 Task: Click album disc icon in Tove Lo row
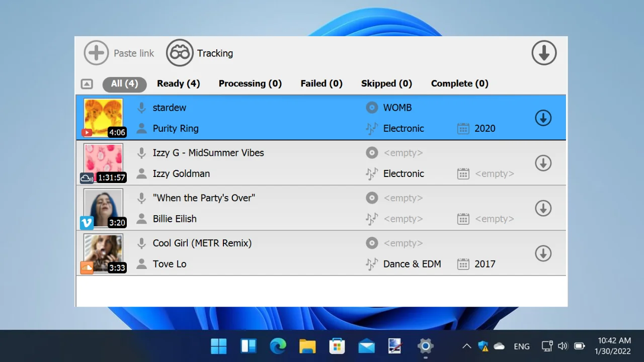(x=372, y=243)
